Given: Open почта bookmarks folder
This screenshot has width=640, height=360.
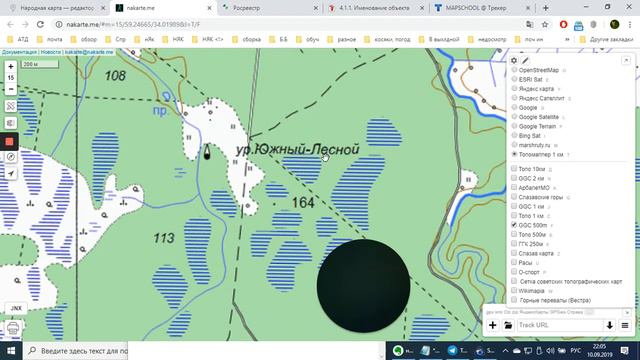Looking at the screenshot, I should pos(50,40).
